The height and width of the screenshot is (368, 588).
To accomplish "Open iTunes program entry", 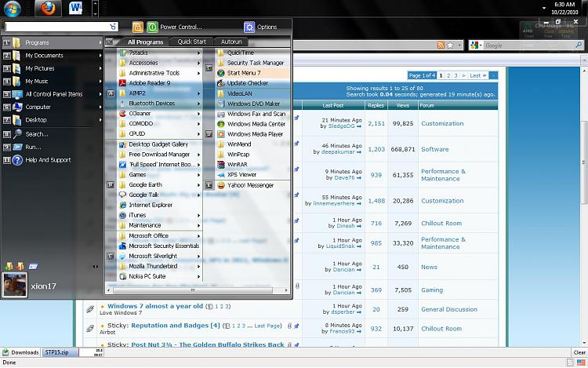I will [137, 215].
